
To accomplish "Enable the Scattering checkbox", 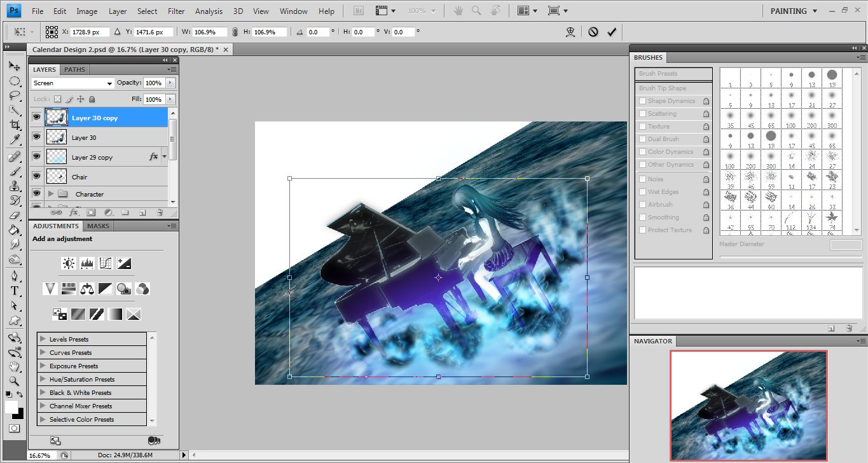I will pos(642,114).
